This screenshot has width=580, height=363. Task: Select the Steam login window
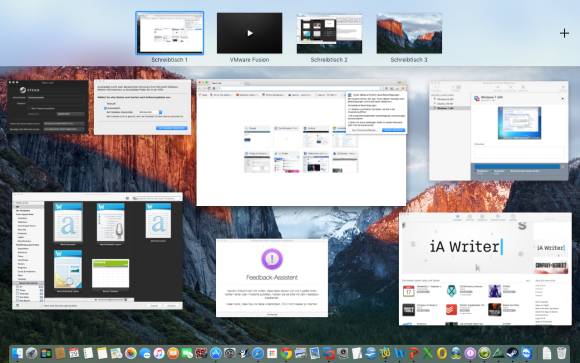point(48,107)
